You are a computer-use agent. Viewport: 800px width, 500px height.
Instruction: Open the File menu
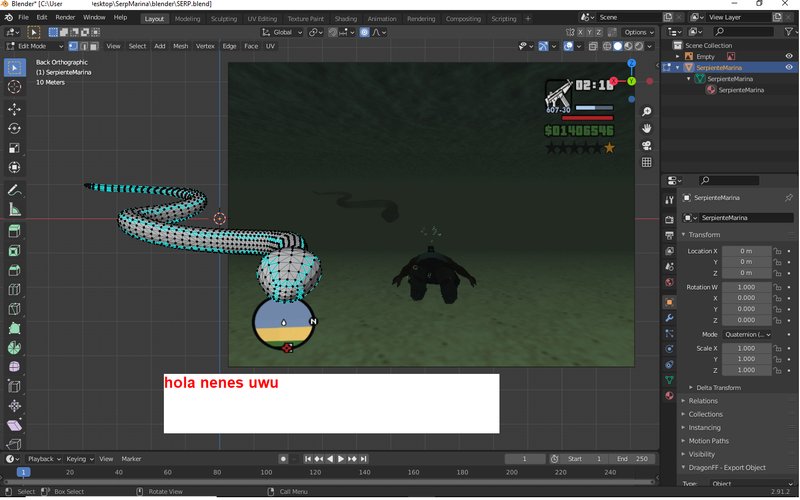(x=23, y=17)
